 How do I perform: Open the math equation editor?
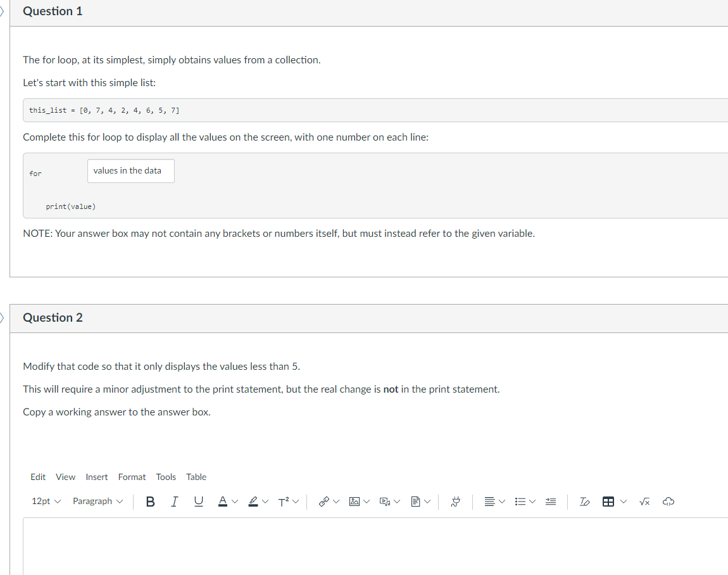644,501
